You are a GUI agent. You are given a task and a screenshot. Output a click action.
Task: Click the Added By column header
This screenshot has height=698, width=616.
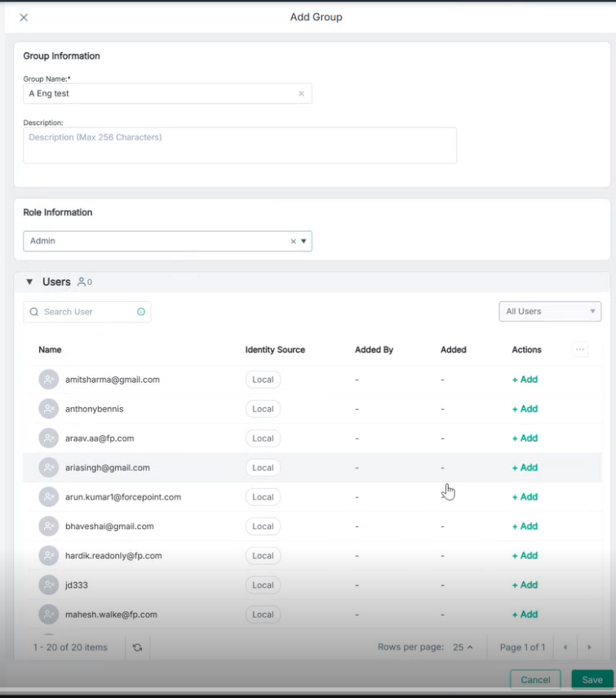tap(374, 350)
